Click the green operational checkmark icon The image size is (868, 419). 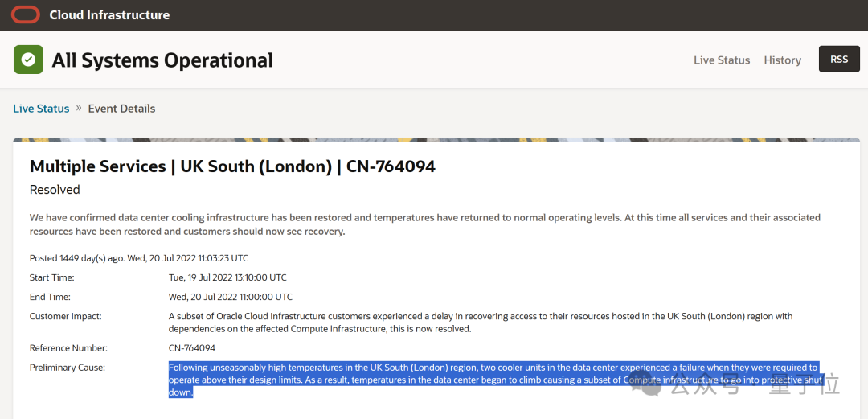(x=28, y=60)
